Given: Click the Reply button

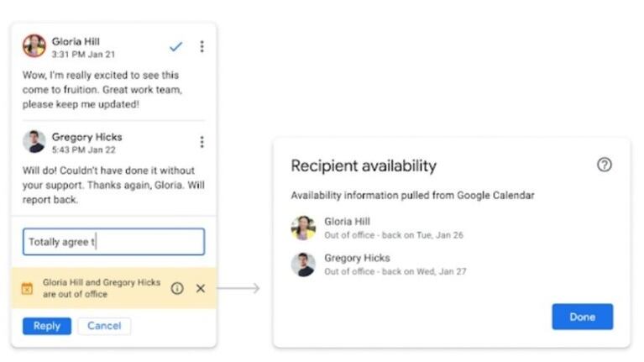Looking at the screenshot, I should click(47, 326).
